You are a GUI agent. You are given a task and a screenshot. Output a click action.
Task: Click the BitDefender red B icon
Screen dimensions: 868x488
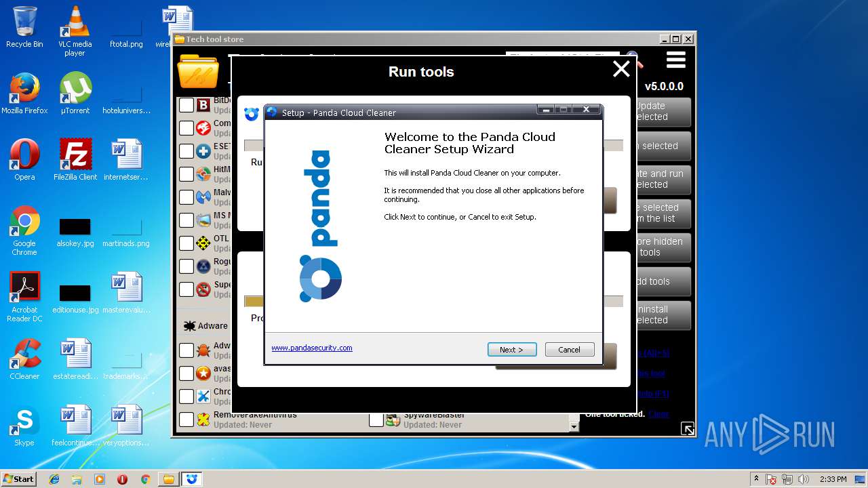point(203,105)
